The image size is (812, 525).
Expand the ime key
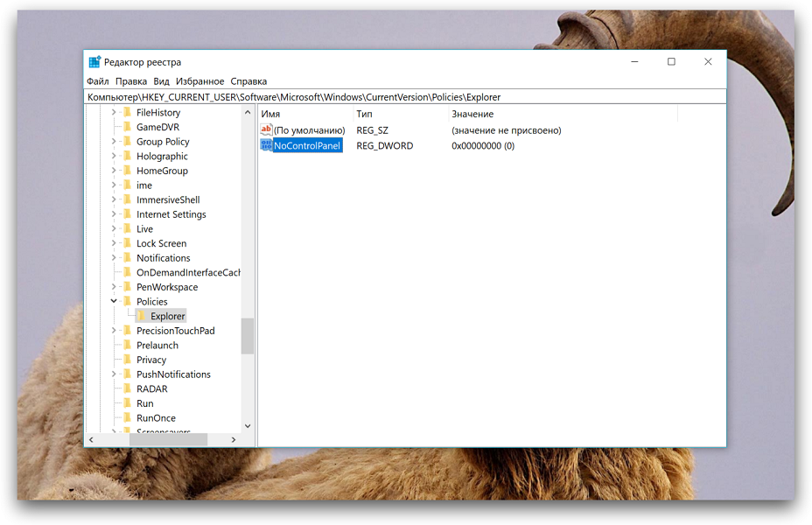[x=114, y=185]
